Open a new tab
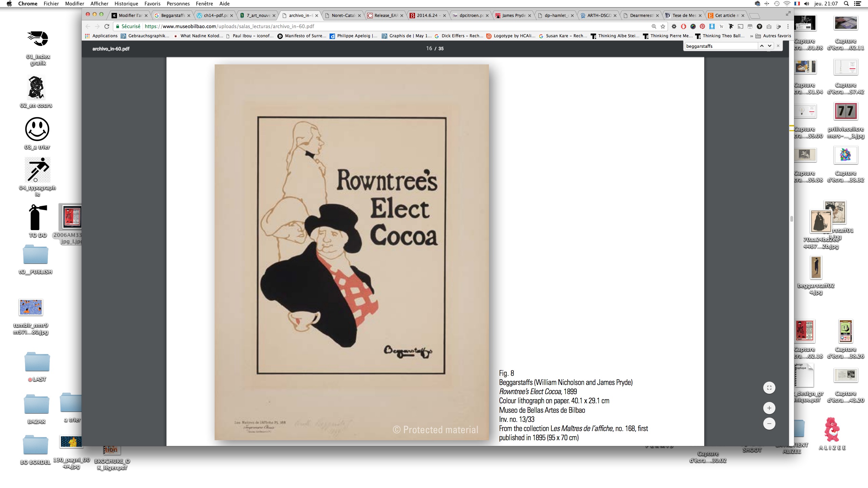This screenshot has width=868, height=488. [x=754, y=16]
